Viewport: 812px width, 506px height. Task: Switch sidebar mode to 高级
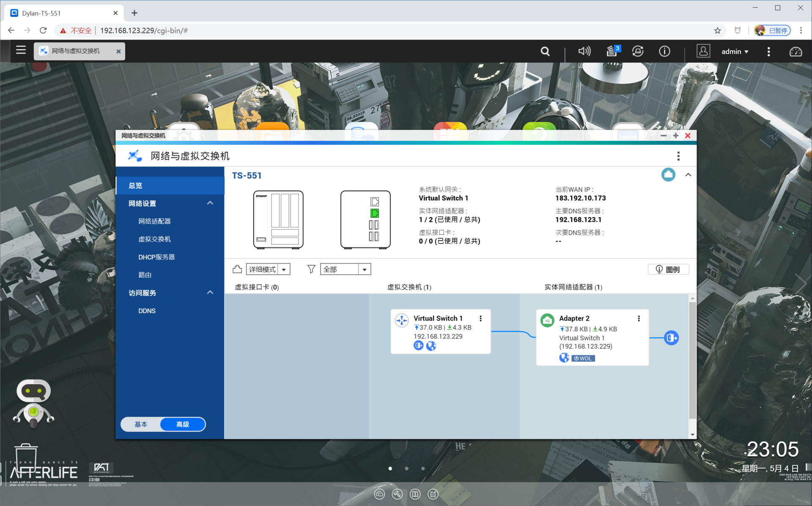tap(183, 424)
